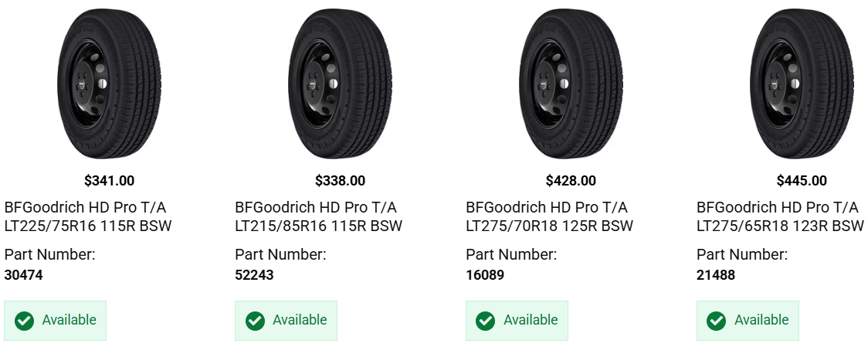The width and height of the screenshot is (868, 347).
Task: Click the Available badge for part 16089
Action: click(517, 321)
